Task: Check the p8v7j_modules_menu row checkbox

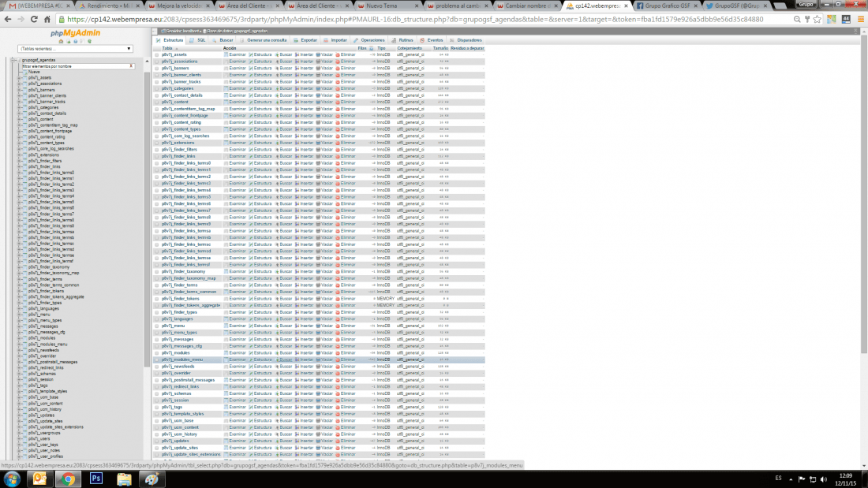Action: [157, 359]
